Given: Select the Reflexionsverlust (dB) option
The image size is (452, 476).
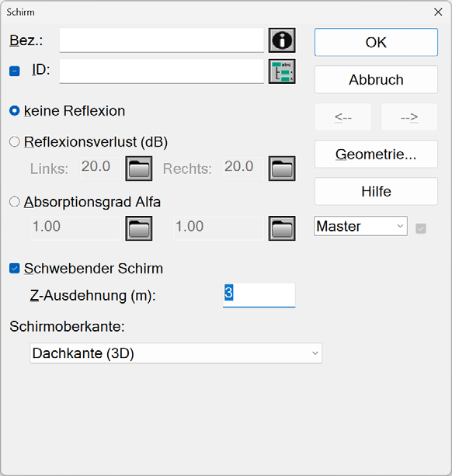Looking at the screenshot, I should tap(15, 142).
